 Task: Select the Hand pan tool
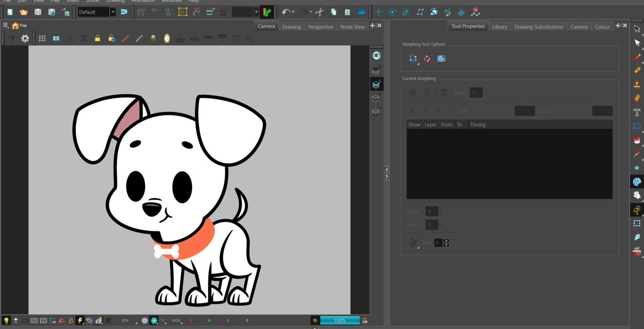[637, 195]
